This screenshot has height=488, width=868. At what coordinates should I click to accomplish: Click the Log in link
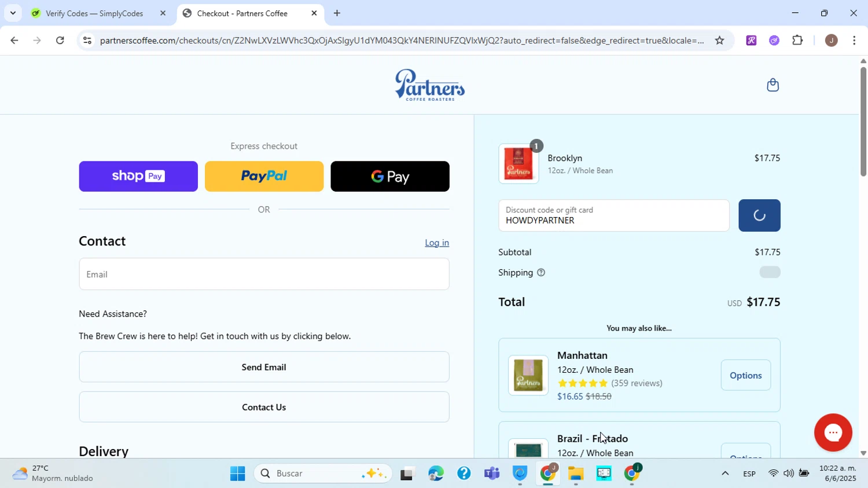click(437, 243)
